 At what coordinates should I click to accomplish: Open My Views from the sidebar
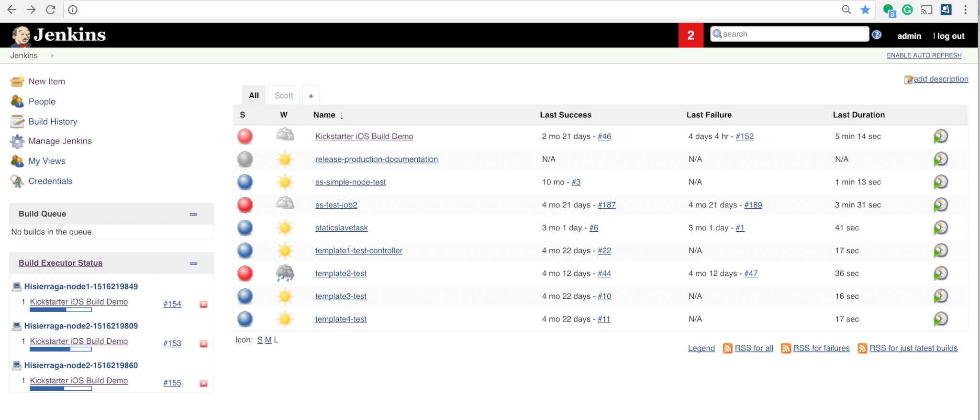47,161
